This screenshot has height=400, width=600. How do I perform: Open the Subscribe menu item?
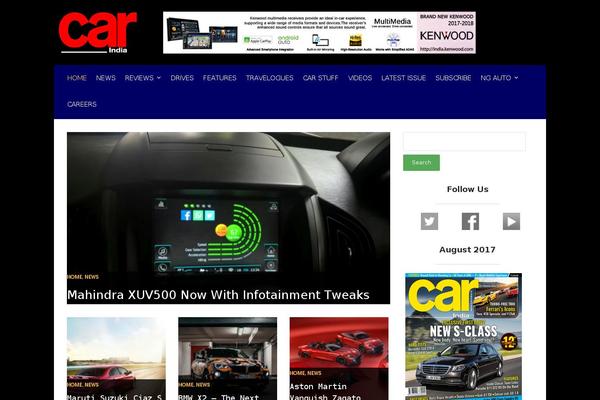pos(453,78)
